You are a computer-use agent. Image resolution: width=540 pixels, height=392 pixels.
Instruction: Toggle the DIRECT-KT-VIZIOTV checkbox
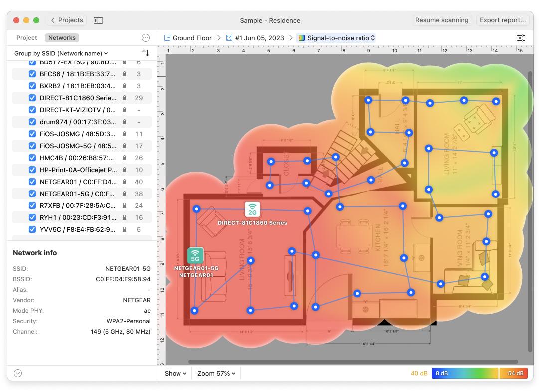32,110
